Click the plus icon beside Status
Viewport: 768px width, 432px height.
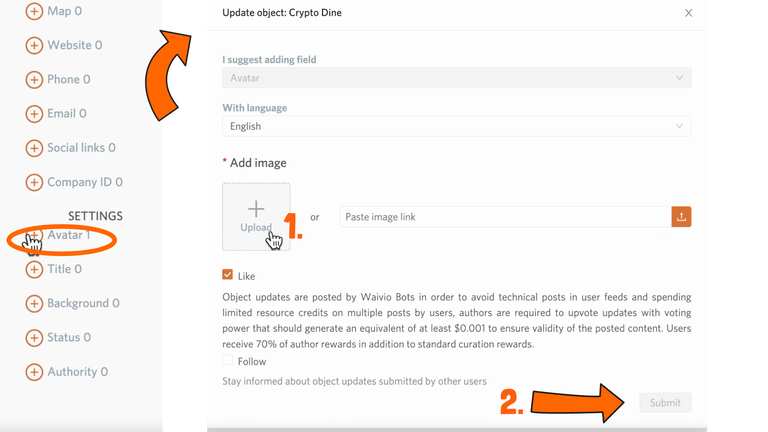click(x=34, y=337)
